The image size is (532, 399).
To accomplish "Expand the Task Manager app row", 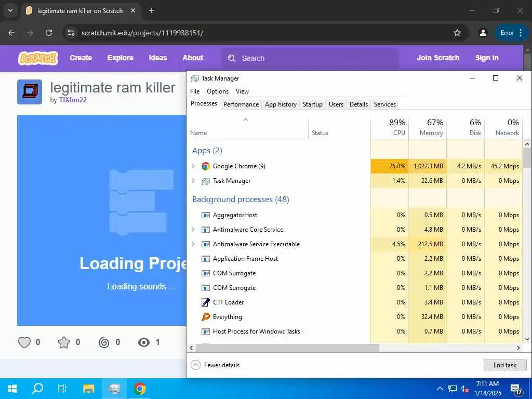I will click(193, 181).
